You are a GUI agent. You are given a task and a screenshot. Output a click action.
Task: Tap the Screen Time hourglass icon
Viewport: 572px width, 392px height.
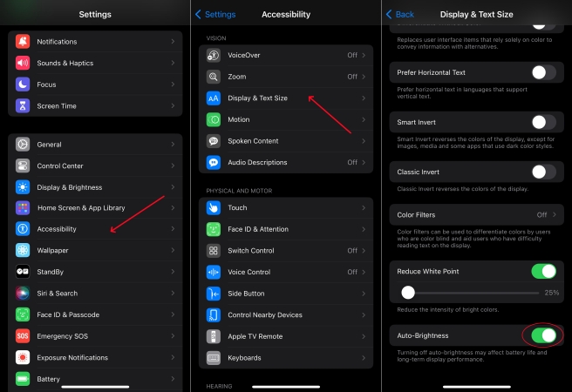point(23,106)
